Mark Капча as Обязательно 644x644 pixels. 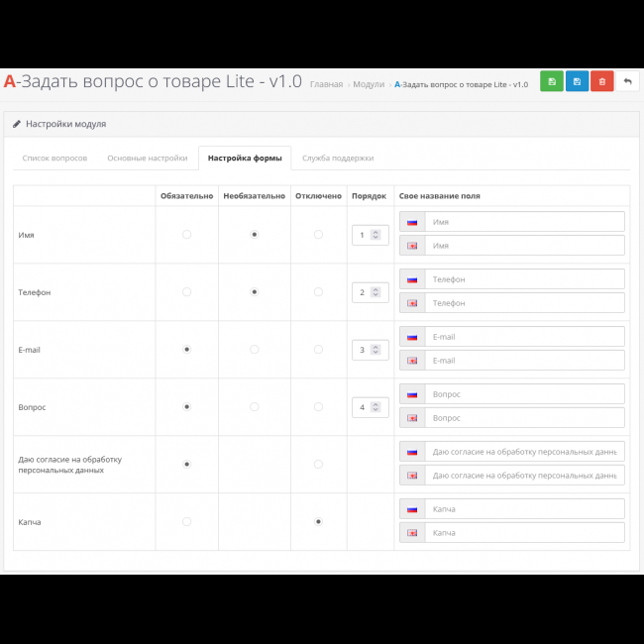click(186, 521)
